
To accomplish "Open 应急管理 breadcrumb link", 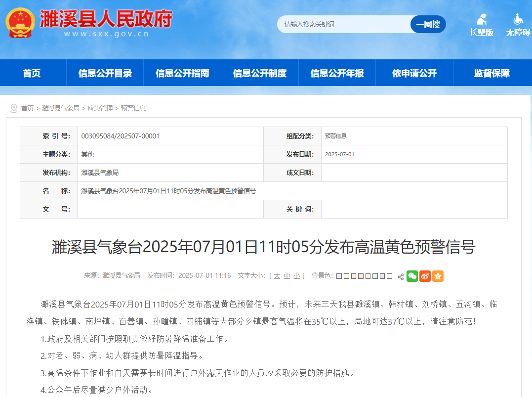I will pos(100,108).
